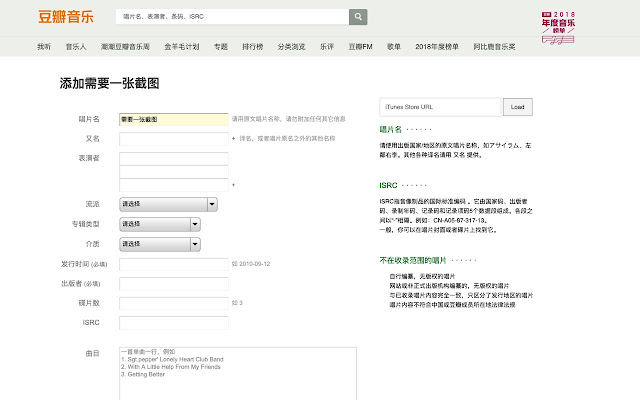This screenshot has width=640, height=400.
Task: Open 金羊毛计划 navigation item
Action: pos(182,47)
